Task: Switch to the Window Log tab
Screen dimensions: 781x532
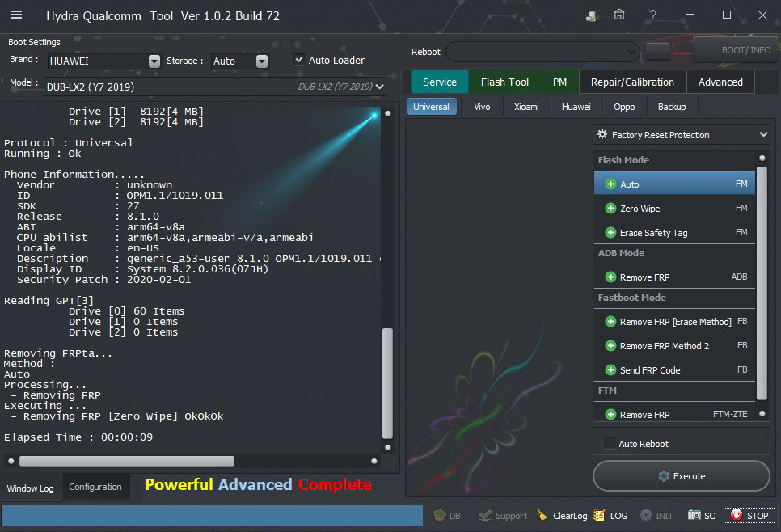Action: point(31,488)
